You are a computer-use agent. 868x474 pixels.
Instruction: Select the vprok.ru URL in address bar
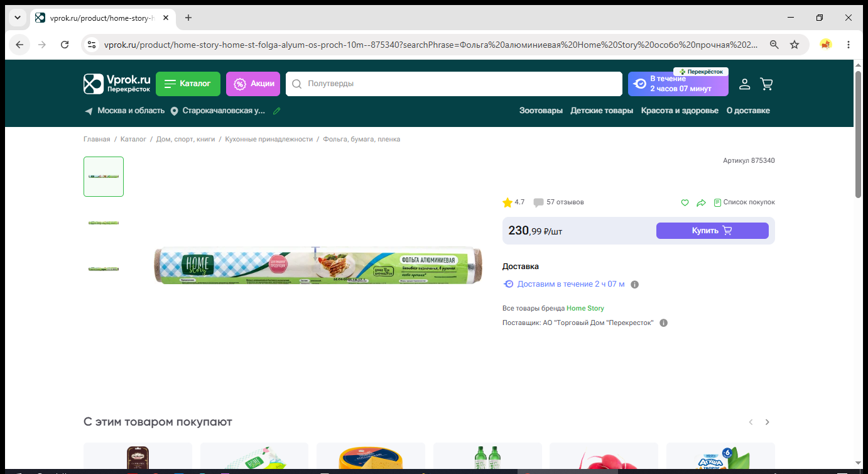[x=431, y=45]
